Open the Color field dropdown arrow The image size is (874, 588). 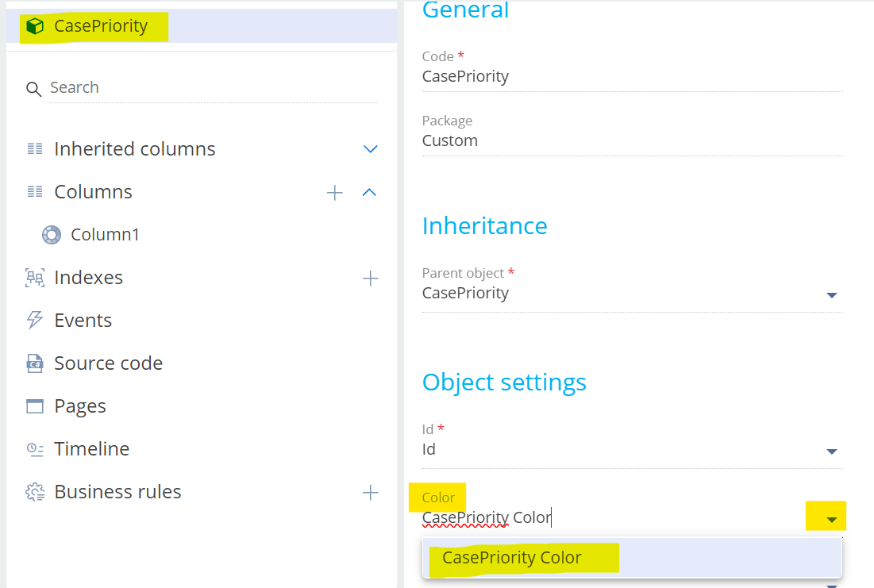coord(826,516)
